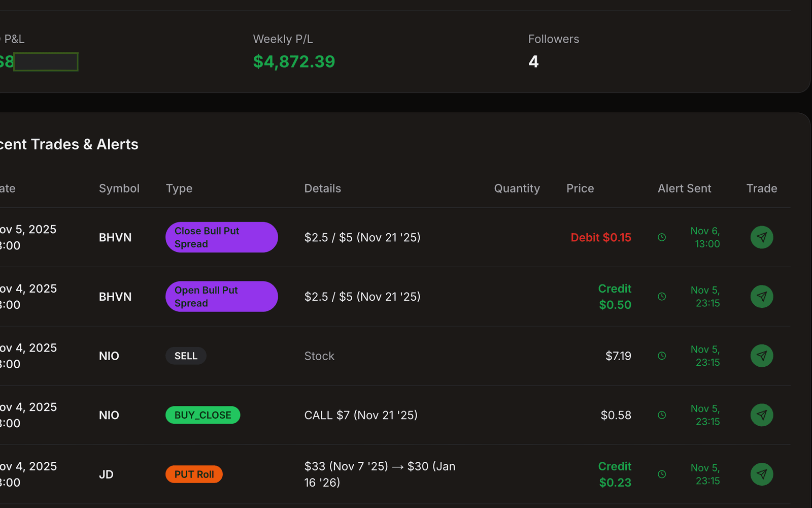Viewport: 812px width, 508px height.
Task: Send trade icon for JD PUT Roll row
Action: [x=762, y=474]
